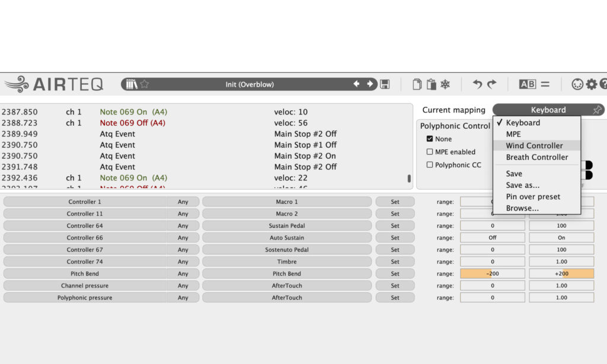Viewport: 607px width, 364px height.
Task: Go to the previous preset arrow
Action: pos(356,84)
